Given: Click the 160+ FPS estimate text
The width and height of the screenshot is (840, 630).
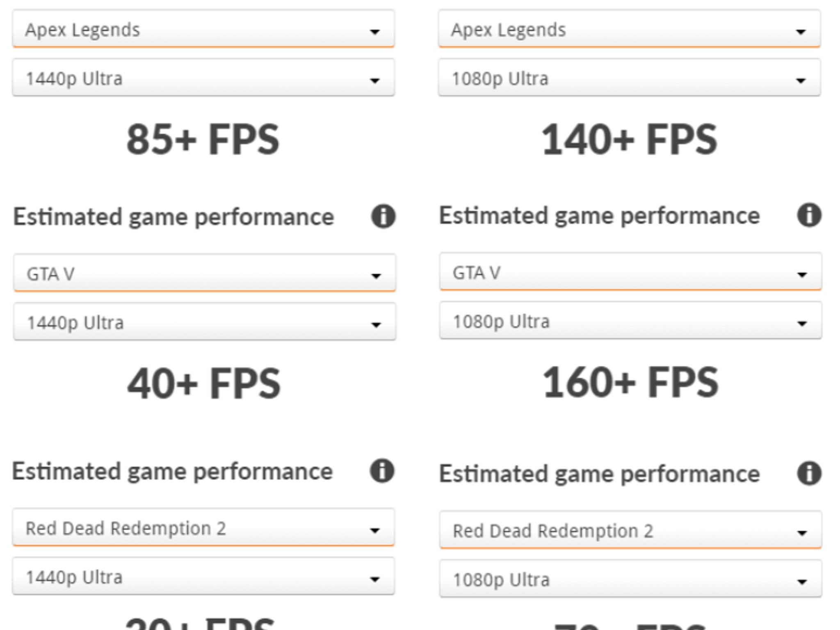Looking at the screenshot, I should (630, 381).
